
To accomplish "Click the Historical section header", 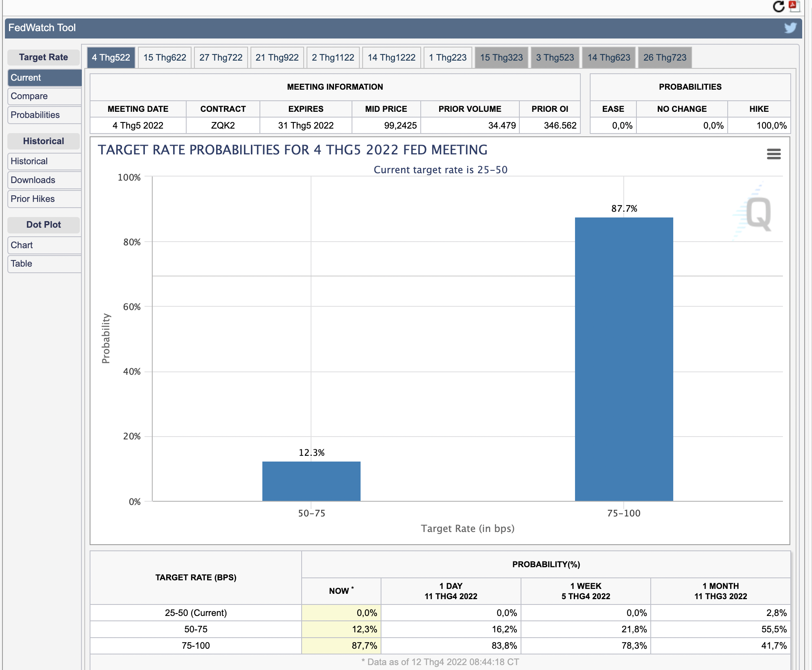I will coord(43,141).
